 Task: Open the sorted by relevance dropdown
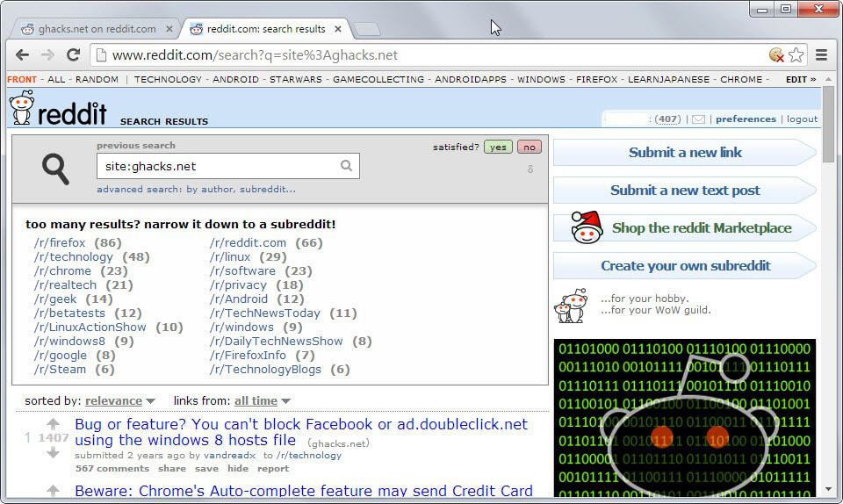pos(120,401)
